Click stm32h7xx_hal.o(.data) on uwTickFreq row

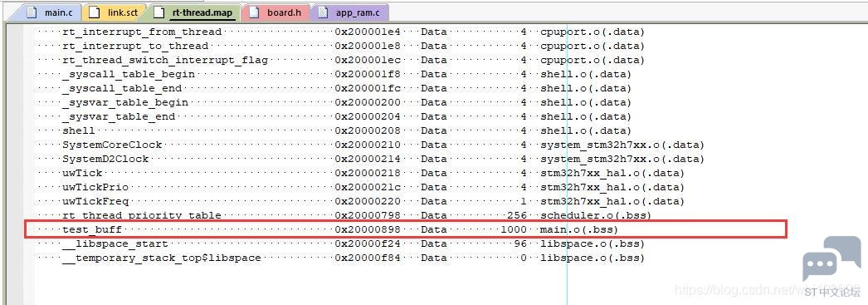612,201
